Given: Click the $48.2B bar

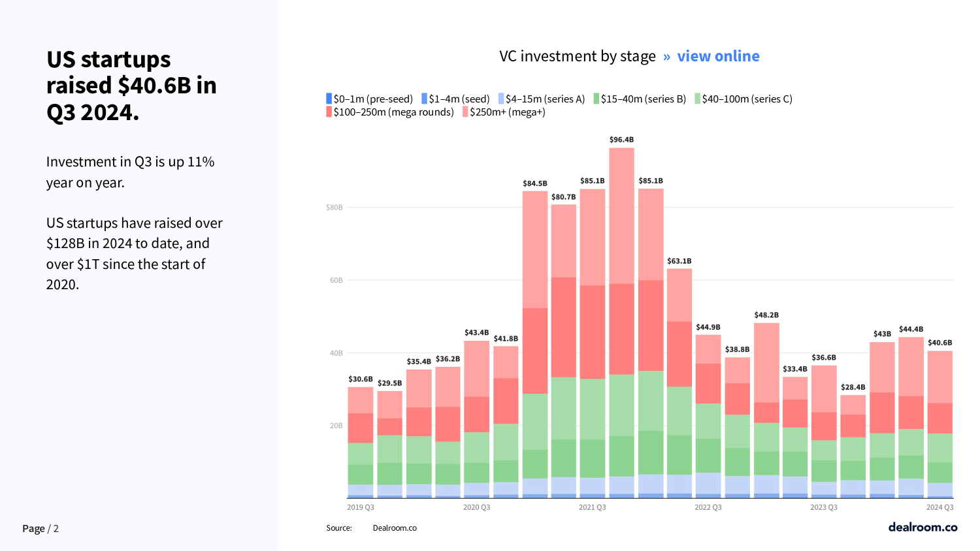Looking at the screenshot, I should click(x=766, y=411).
